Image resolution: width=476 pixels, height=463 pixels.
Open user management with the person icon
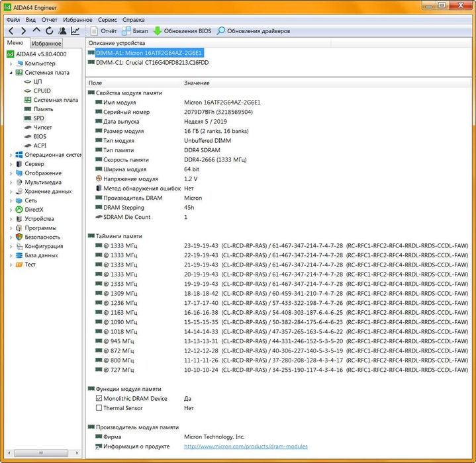(62, 31)
